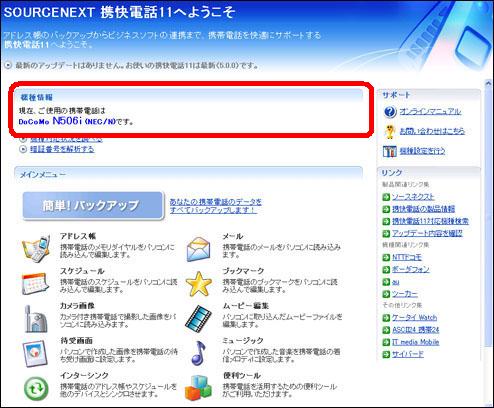
Task: Click the scrollbar up arrow
Action: [x=488, y=83]
